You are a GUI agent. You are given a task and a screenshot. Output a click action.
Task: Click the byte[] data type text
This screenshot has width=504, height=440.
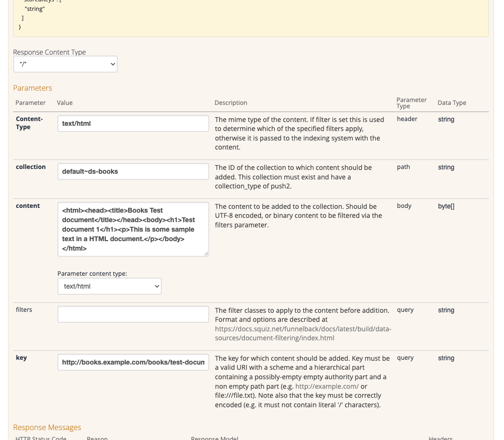tap(446, 206)
